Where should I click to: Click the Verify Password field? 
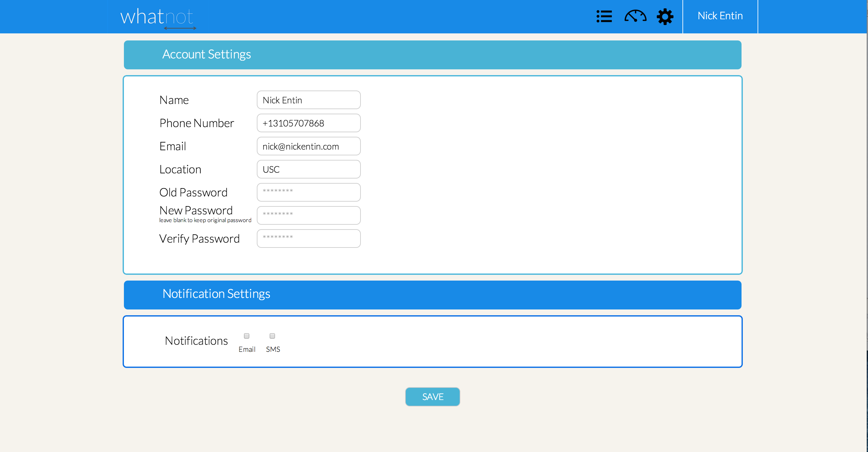tap(308, 238)
